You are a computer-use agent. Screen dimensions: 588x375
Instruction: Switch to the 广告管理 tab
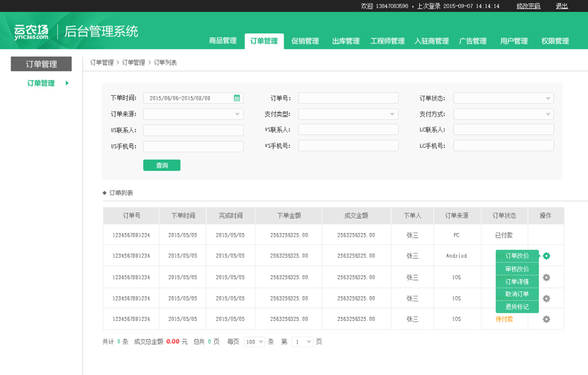[x=473, y=41]
